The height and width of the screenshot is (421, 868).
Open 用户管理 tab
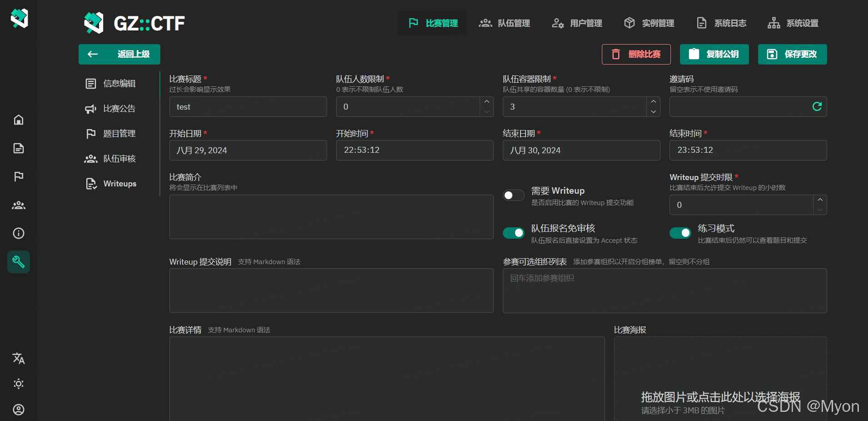[x=576, y=23]
